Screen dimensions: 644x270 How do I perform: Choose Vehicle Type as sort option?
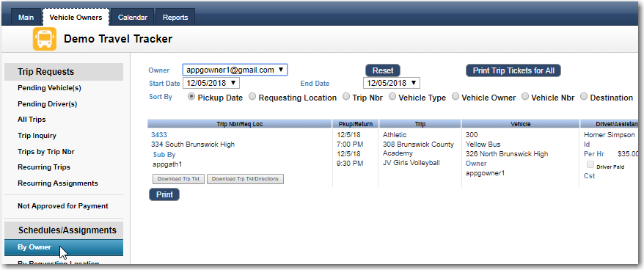click(x=392, y=97)
